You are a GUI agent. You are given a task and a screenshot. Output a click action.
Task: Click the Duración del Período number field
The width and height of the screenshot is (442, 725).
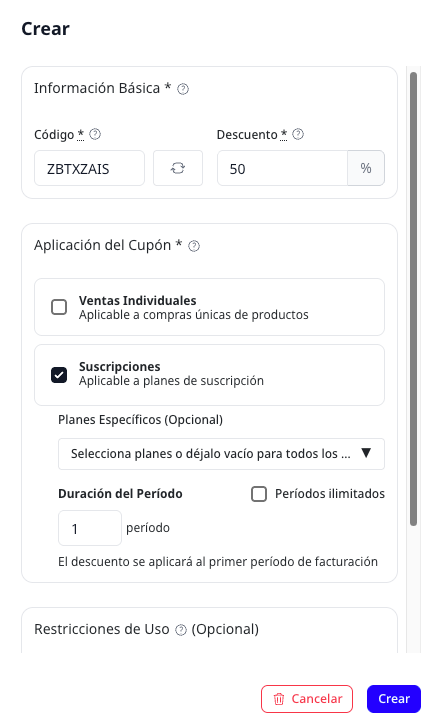(x=90, y=528)
